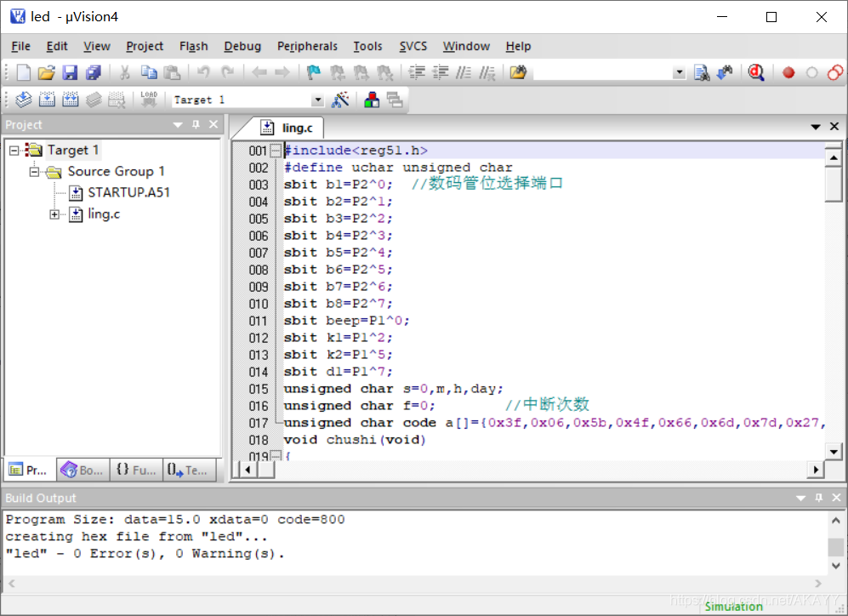848x616 pixels.
Task: Open the File menu
Action: pyautogui.click(x=20, y=47)
